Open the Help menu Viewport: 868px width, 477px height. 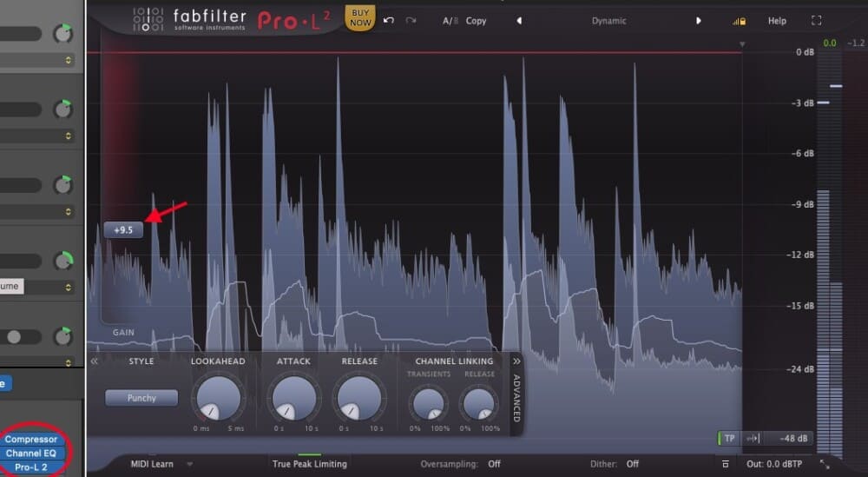click(x=777, y=21)
